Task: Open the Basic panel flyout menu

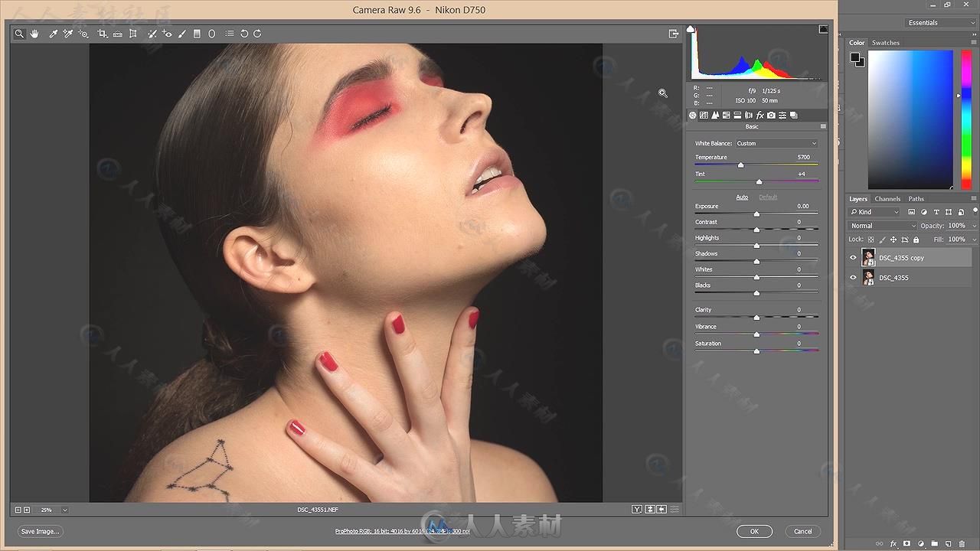Action: [x=823, y=126]
